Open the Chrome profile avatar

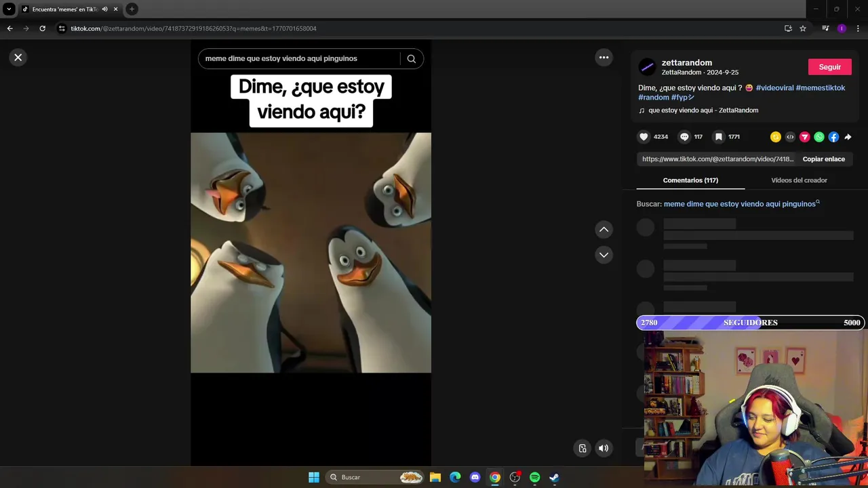tap(842, 28)
